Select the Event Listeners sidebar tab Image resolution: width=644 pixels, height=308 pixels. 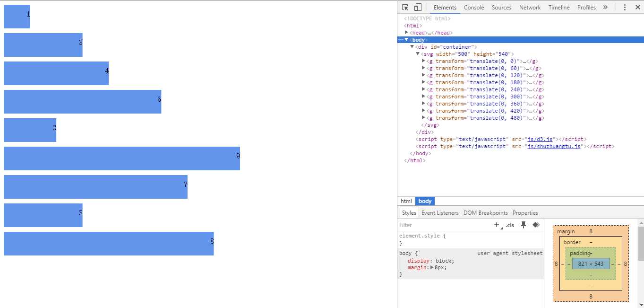pos(440,213)
